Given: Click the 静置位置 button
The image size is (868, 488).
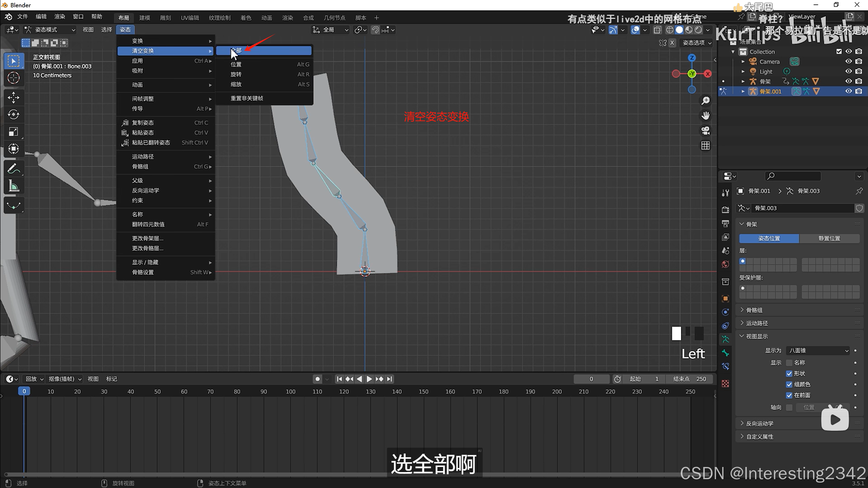Looking at the screenshot, I should pos(829,238).
